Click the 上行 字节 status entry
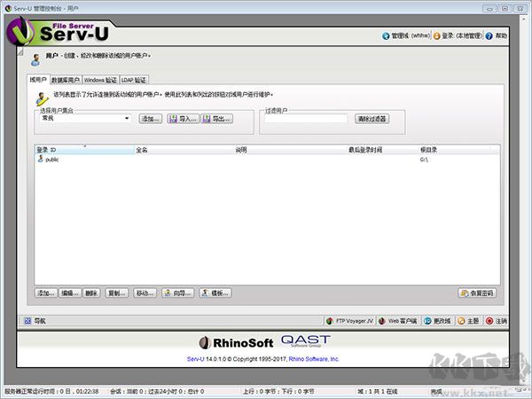This screenshot has width=532, height=399. pos(278,392)
